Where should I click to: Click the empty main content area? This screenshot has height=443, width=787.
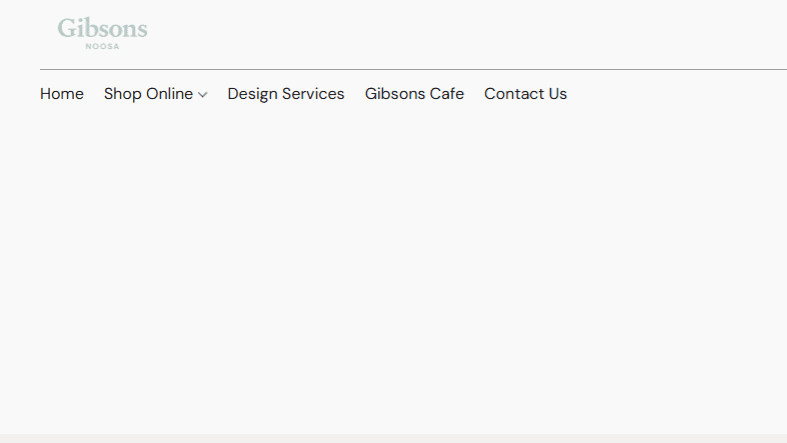pyautogui.click(x=394, y=271)
